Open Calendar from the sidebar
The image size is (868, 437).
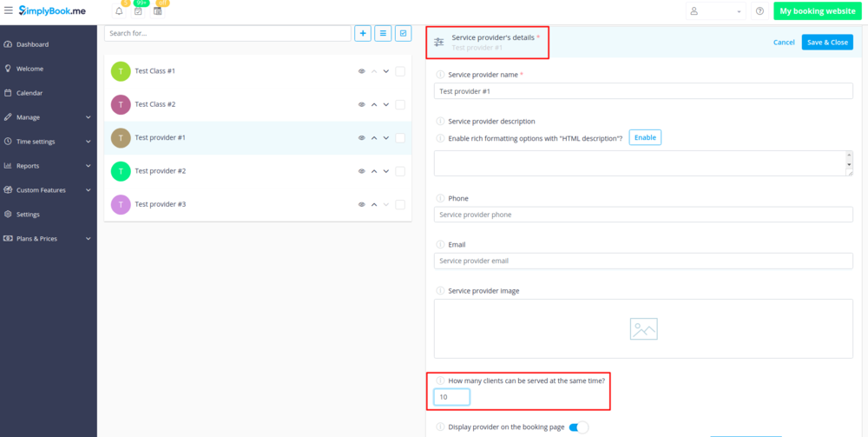pos(30,93)
